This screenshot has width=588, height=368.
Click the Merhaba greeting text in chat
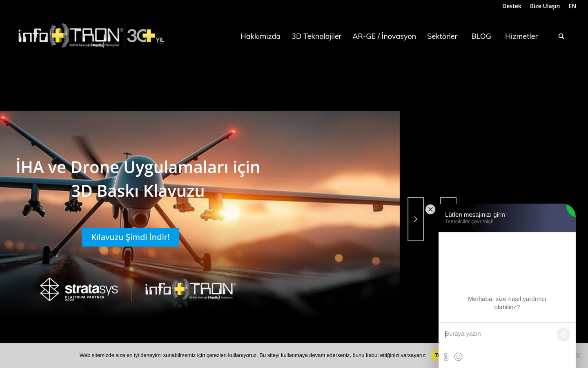click(507, 303)
